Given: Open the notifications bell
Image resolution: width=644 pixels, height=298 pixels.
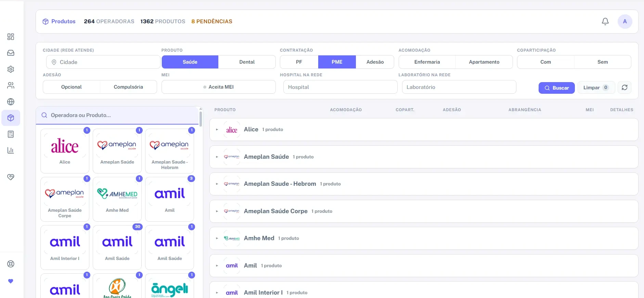Looking at the screenshot, I should [605, 22].
